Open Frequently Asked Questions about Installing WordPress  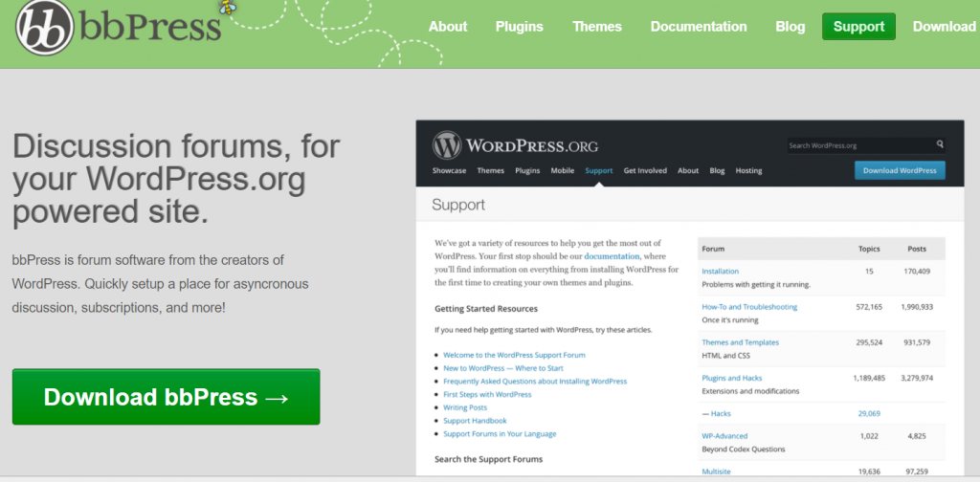coord(535,381)
